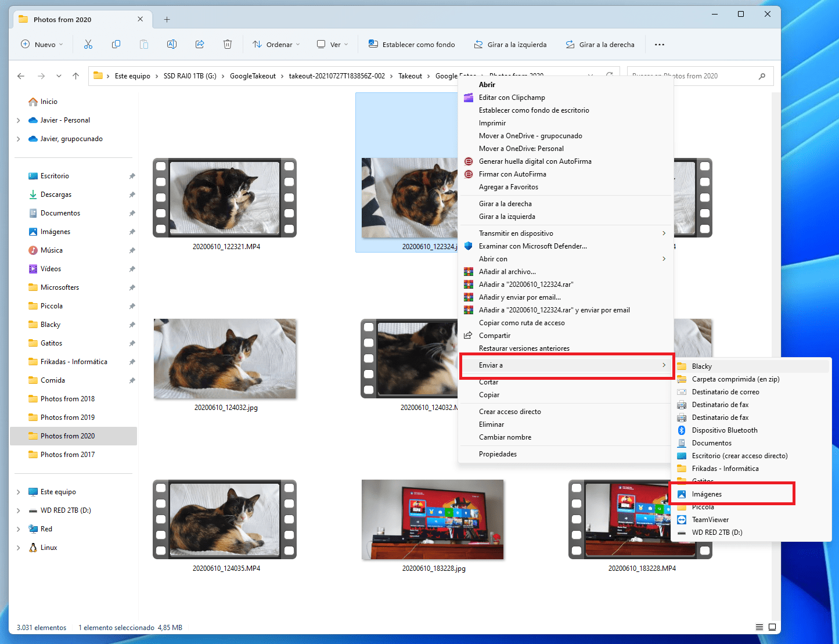Choose Compartir in context menu
This screenshot has width=839, height=644.
[494, 336]
